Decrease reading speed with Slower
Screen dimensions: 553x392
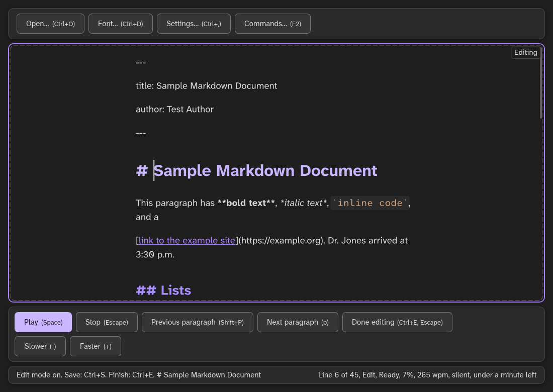[x=40, y=346]
